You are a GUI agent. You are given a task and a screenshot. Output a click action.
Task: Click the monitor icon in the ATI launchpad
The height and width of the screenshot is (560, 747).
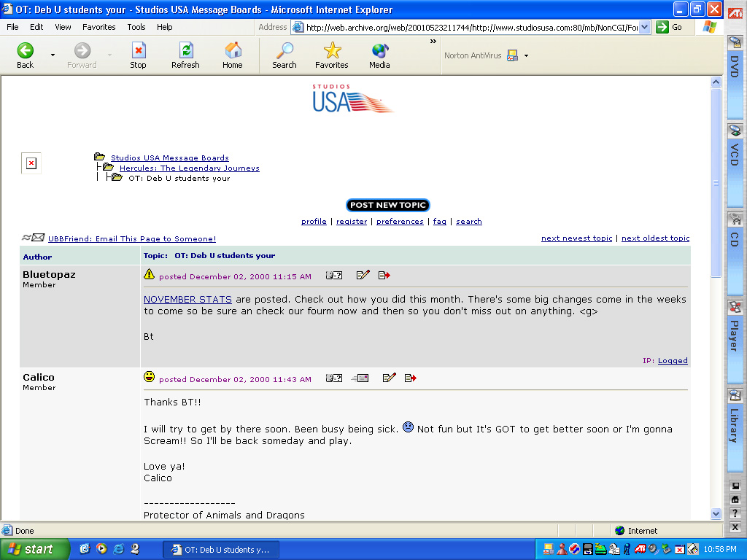[735, 486]
